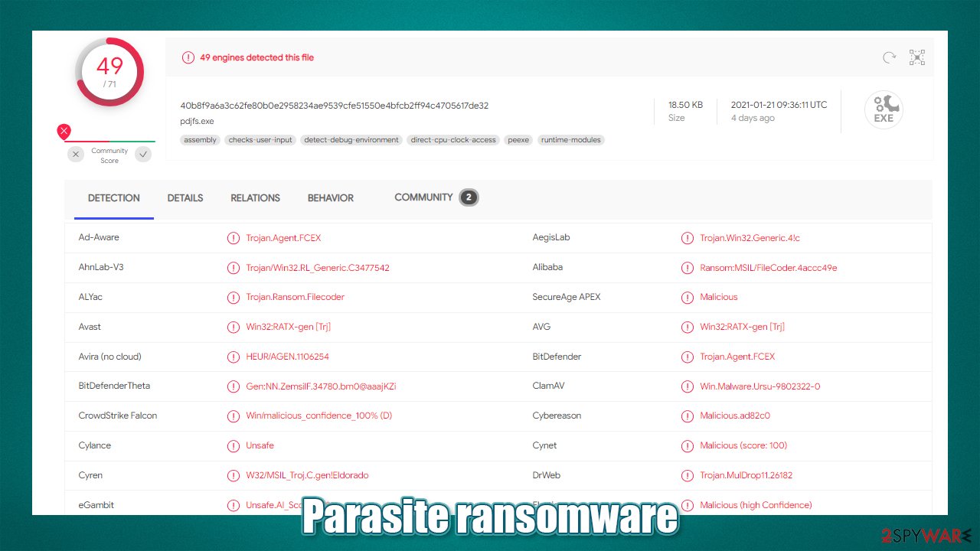Vote harmless with the community checkmark button
Viewport: 980px width, 551px height.
(143, 155)
